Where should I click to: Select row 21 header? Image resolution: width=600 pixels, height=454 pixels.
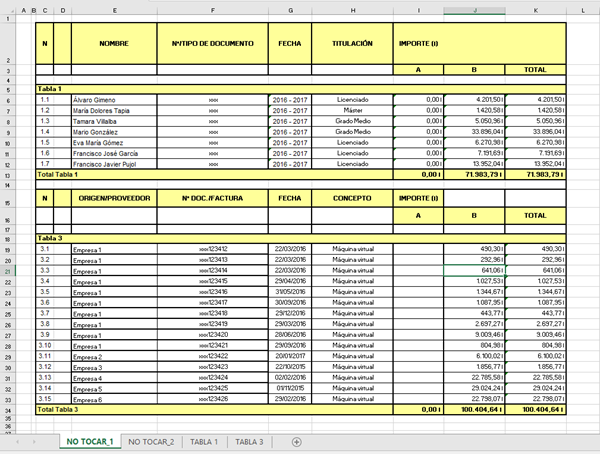click(x=8, y=271)
